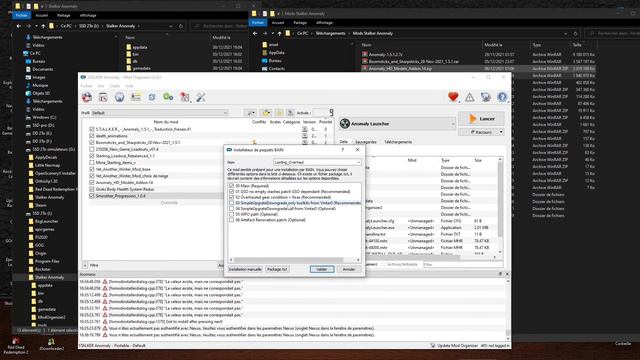
Task: Open settings wrench and screwdriver icon
Action: [201, 97]
